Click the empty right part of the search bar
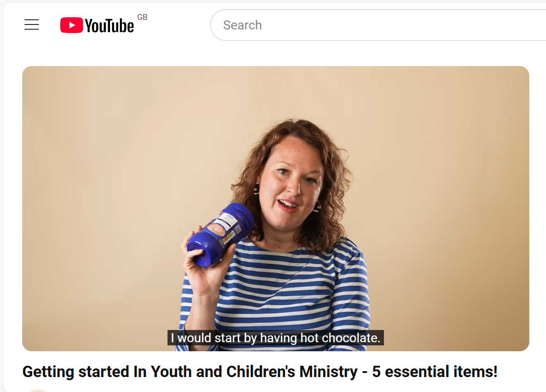546x392 pixels. [x=453, y=25]
